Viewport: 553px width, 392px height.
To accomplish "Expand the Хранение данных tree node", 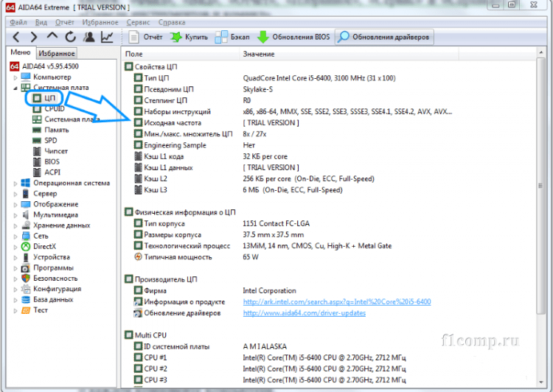I will 15,225.
